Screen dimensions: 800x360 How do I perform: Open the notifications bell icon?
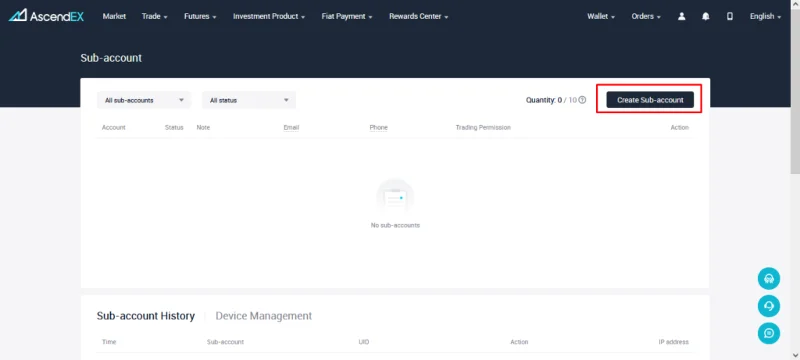(x=706, y=16)
